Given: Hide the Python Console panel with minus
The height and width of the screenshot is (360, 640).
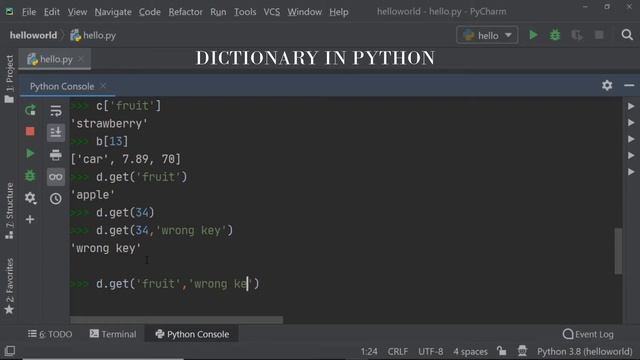Looking at the screenshot, I should point(629,85).
